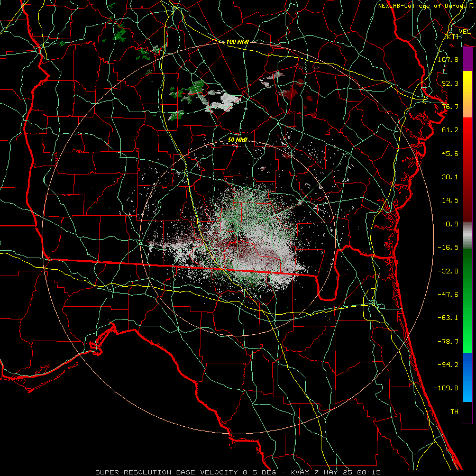Screen dimensions: 476x476
Task: Click the 0.5 DEG elevation angle text
Action: (x=259, y=472)
